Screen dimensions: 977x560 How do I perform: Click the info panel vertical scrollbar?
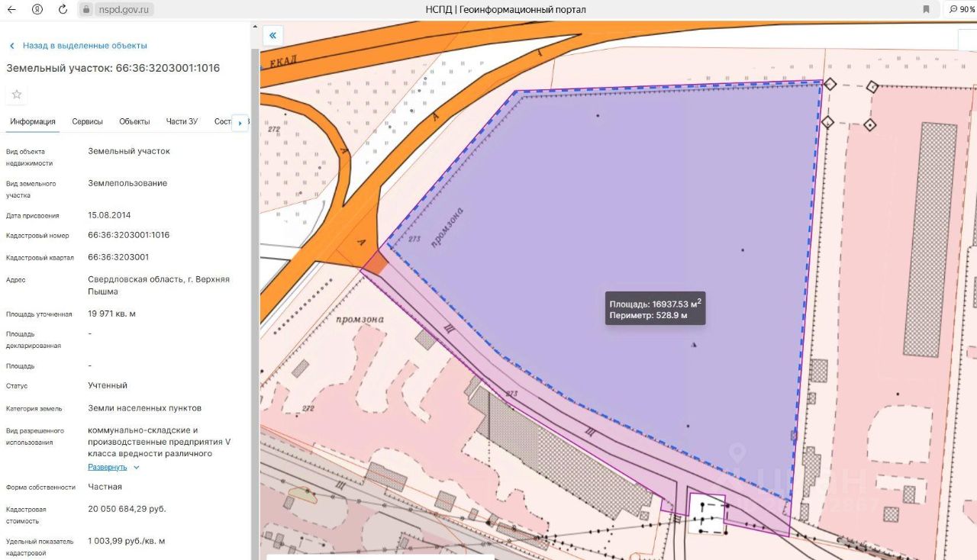pyautogui.click(x=254, y=229)
